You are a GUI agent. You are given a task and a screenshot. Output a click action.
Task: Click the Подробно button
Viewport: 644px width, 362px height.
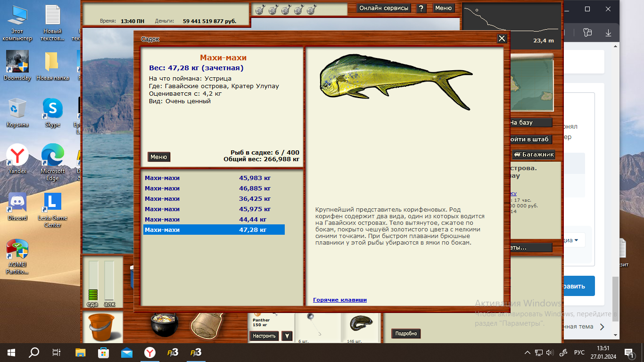pos(406,334)
